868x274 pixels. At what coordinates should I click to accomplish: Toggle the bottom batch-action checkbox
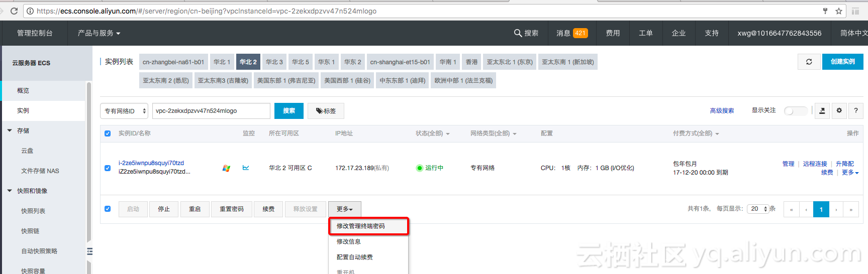108,209
